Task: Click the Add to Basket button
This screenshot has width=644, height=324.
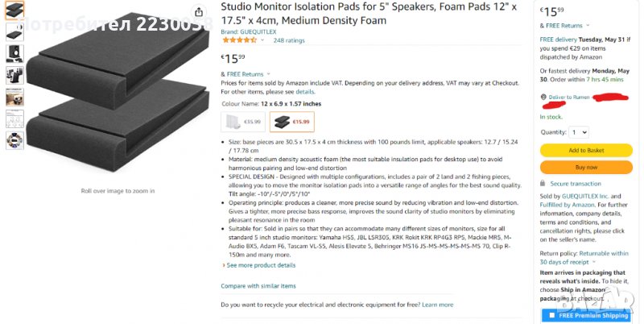Action: [x=586, y=150]
